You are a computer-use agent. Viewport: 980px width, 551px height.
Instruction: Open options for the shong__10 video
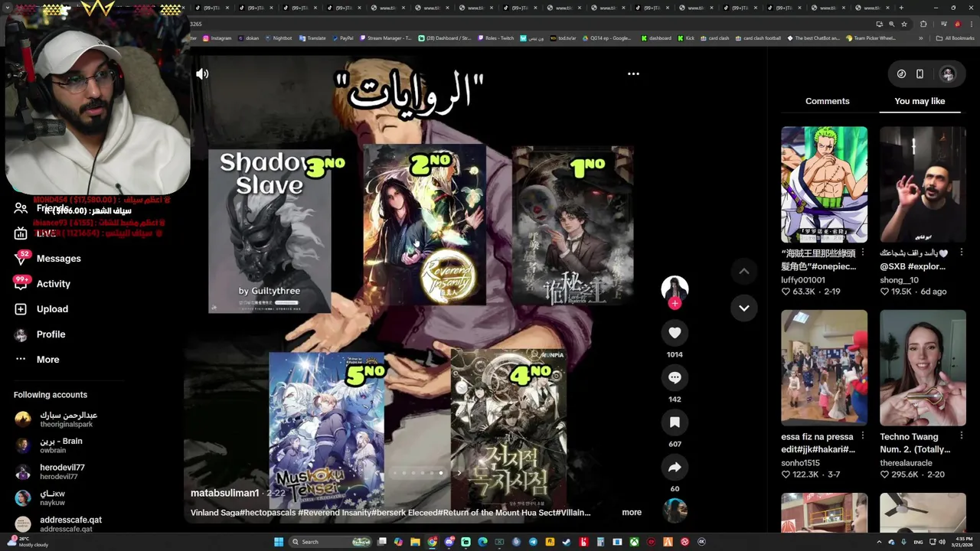click(x=962, y=253)
